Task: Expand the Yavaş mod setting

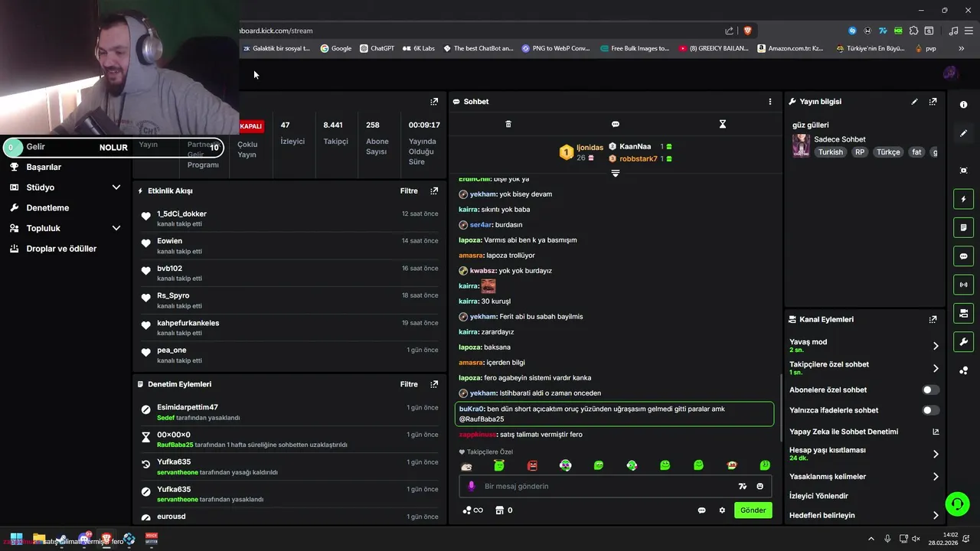Action: 935,346
